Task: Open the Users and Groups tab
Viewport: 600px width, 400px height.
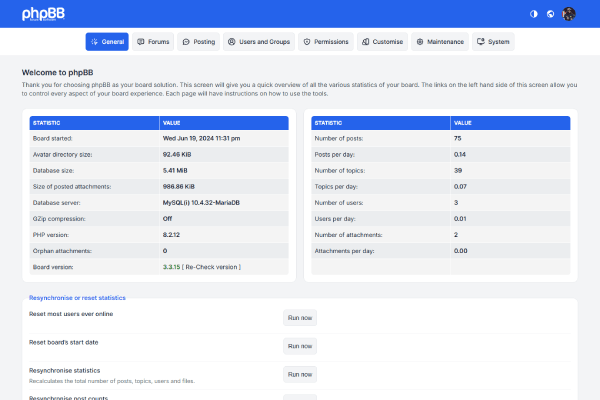Action: tap(259, 42)
